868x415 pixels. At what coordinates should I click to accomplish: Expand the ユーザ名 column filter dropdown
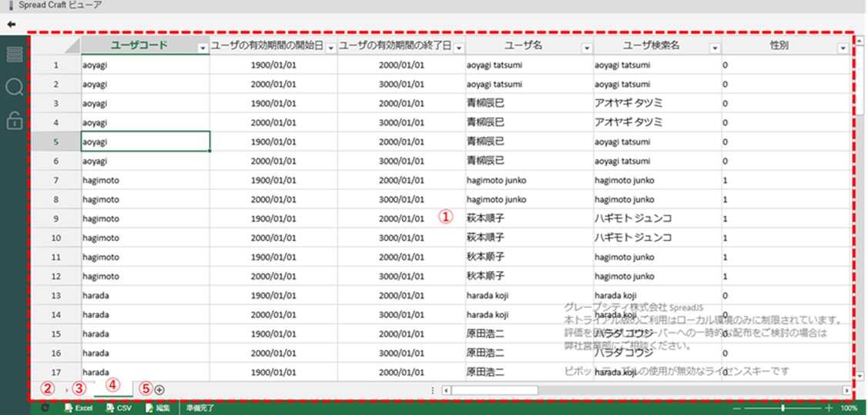(x=587, y=48)
